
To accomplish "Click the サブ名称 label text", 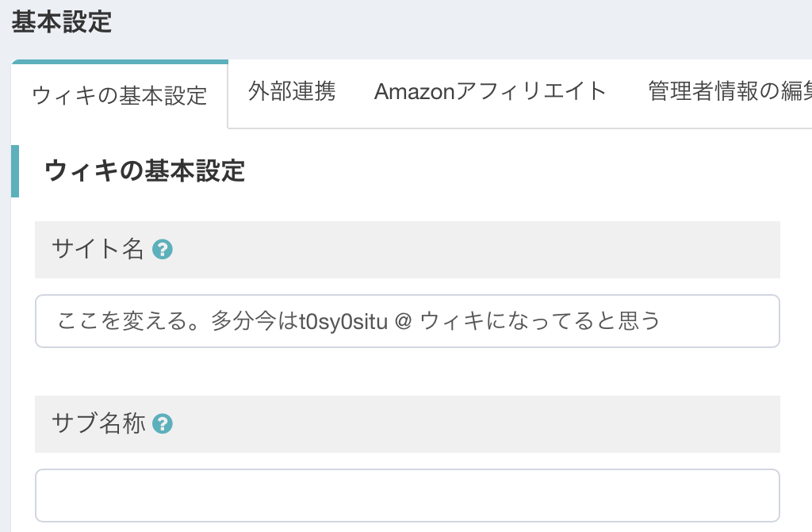I will point(98,424).
